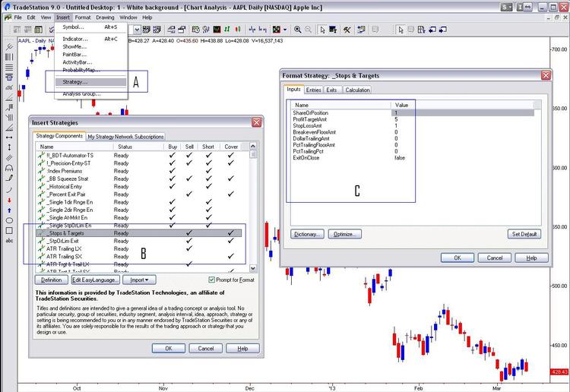Select the ATR Trailing LX strategy row

[x=139, y=248]
